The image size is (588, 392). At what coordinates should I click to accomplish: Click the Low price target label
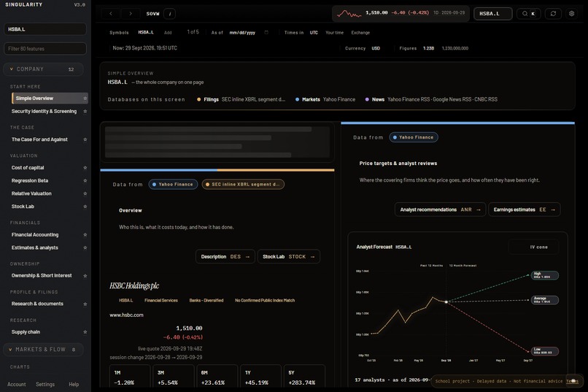click(x=545, y=352)
